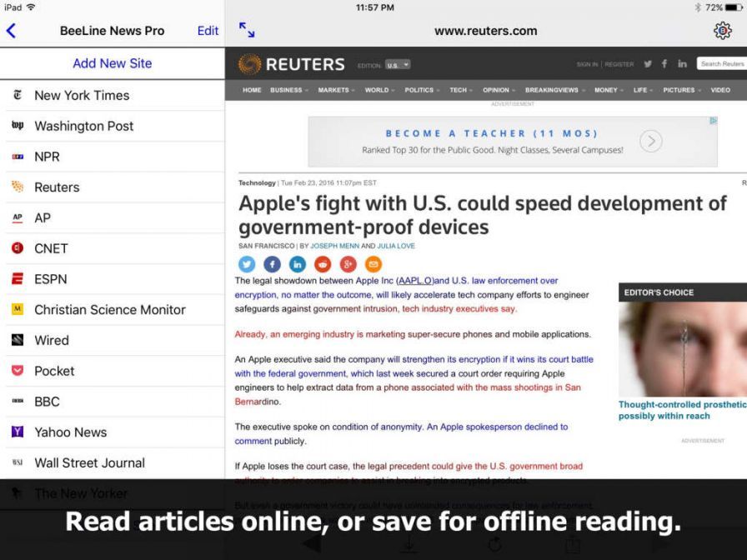Open author link Joseph Menn
Image resolution: width=747 pixels, height=560 pixels.
(334, 246)
